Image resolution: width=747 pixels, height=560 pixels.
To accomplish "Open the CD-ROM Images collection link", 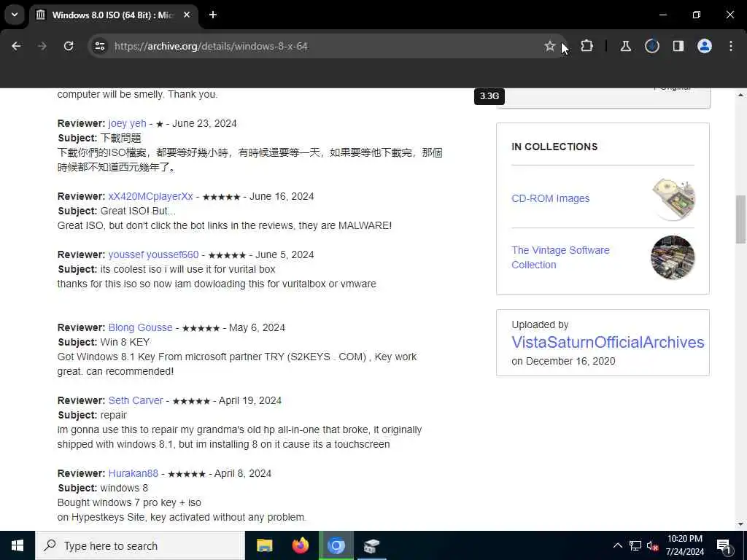I will [550, 198].
